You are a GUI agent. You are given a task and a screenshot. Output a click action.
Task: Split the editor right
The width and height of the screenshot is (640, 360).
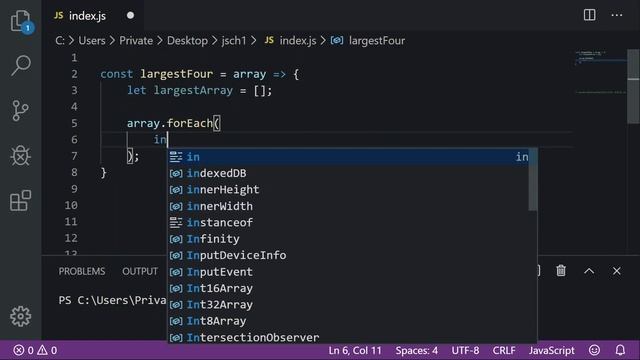[589, 15]
